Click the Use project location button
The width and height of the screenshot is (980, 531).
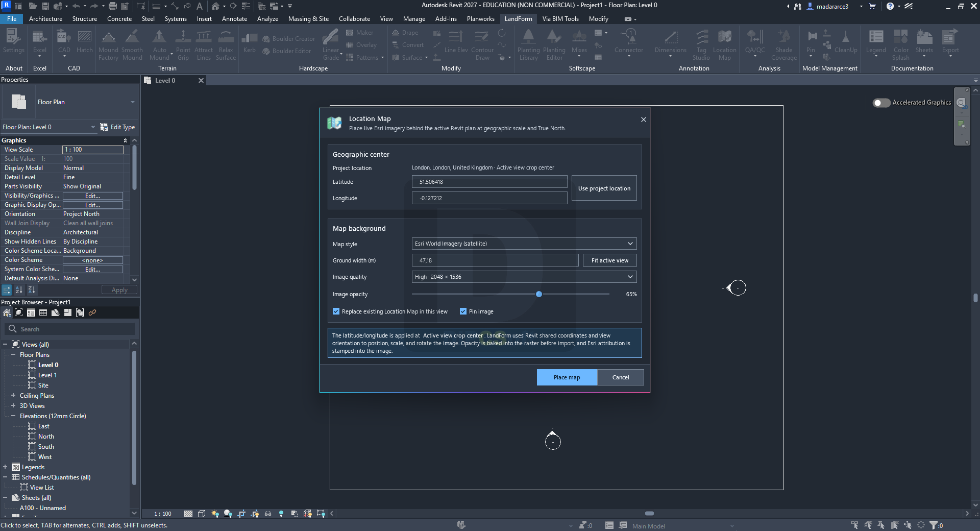pos(604,188)
